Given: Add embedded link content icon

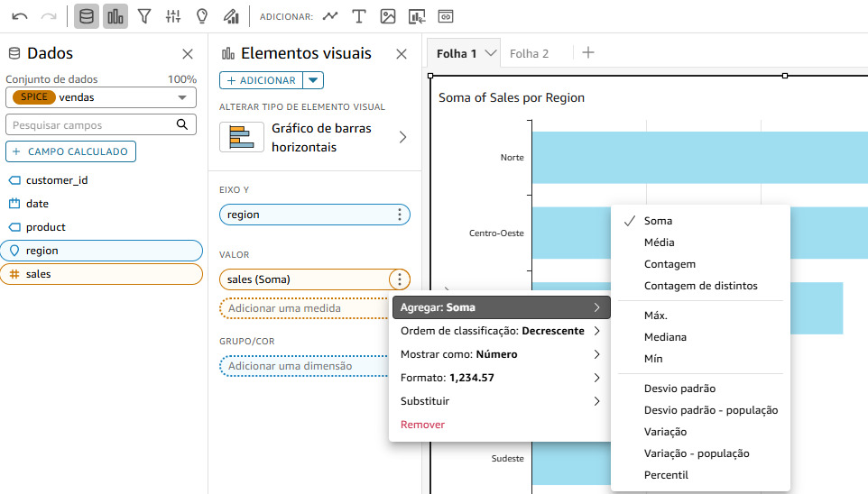Looking at the screenshot, I should coord(446,16).
